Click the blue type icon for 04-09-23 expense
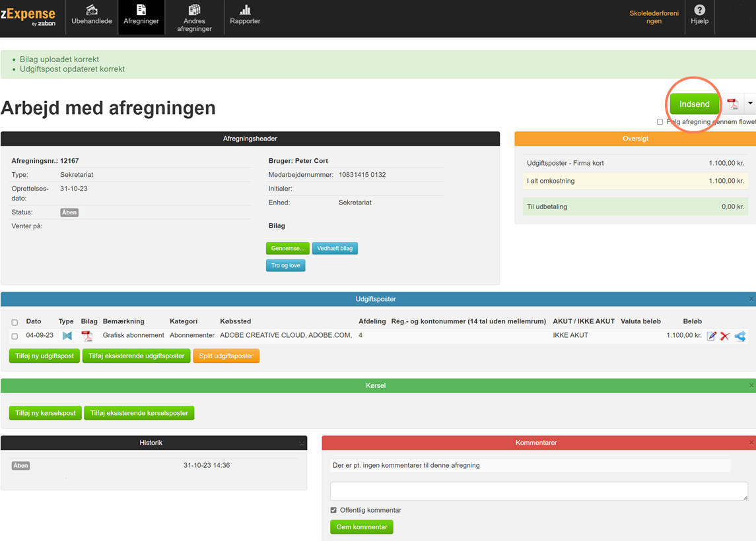 point(67,336)
